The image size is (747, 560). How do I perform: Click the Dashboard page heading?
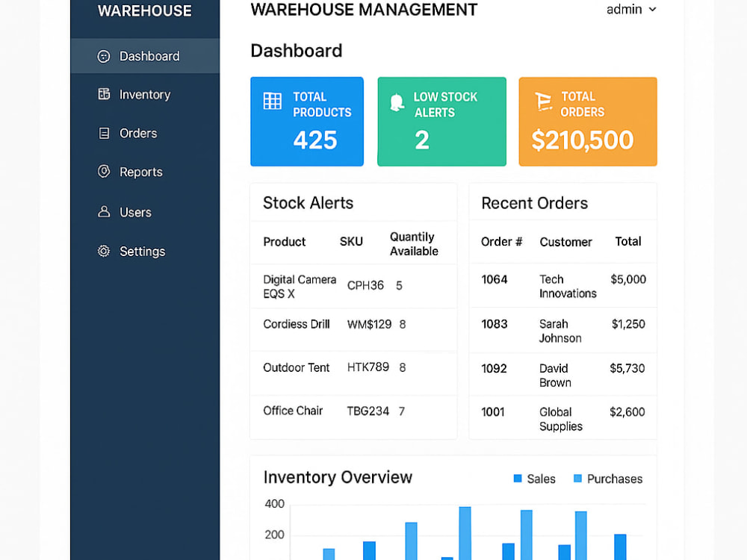click(x=297, y=51)
